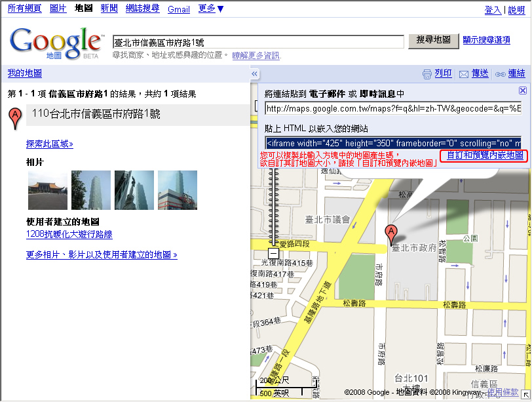Screen dimensions: 532x402
Task: Open 圖片 in the top navigation
Action: click(x=58, y=8)
